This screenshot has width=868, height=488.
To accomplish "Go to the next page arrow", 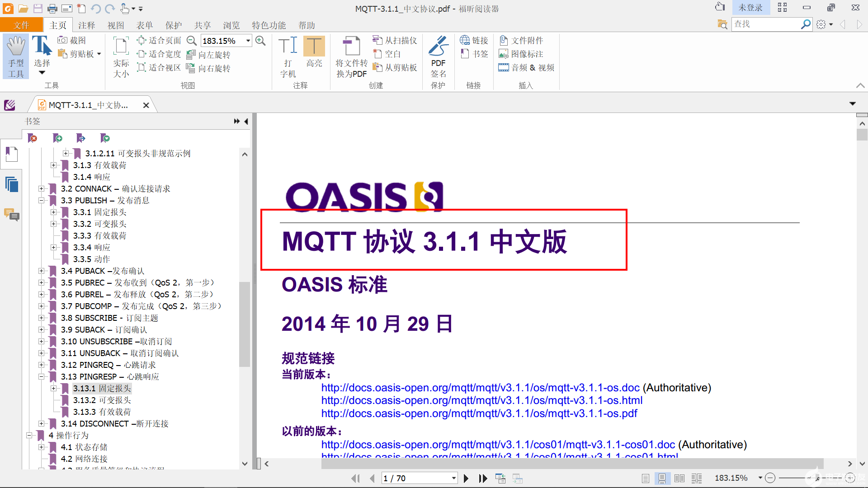I will tap(466, 478).
